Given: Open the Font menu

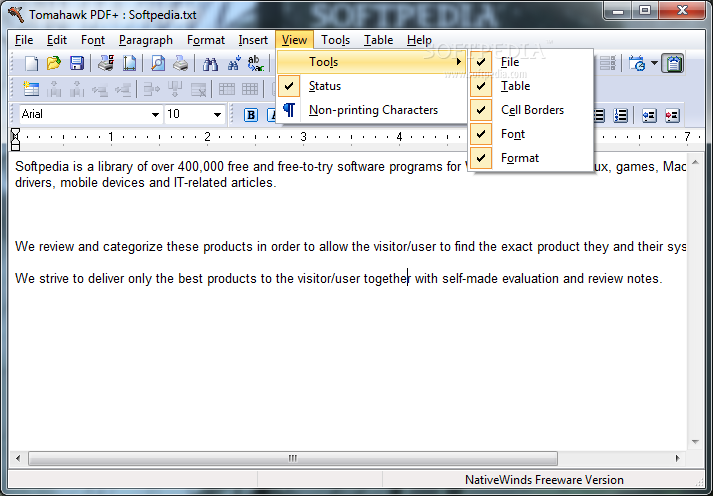Looking at the screenshot, I should point(93,40).
